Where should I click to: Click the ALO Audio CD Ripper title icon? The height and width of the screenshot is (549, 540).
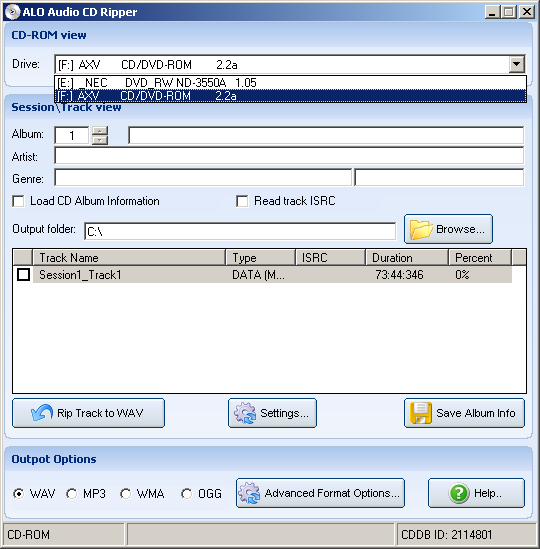13,12
